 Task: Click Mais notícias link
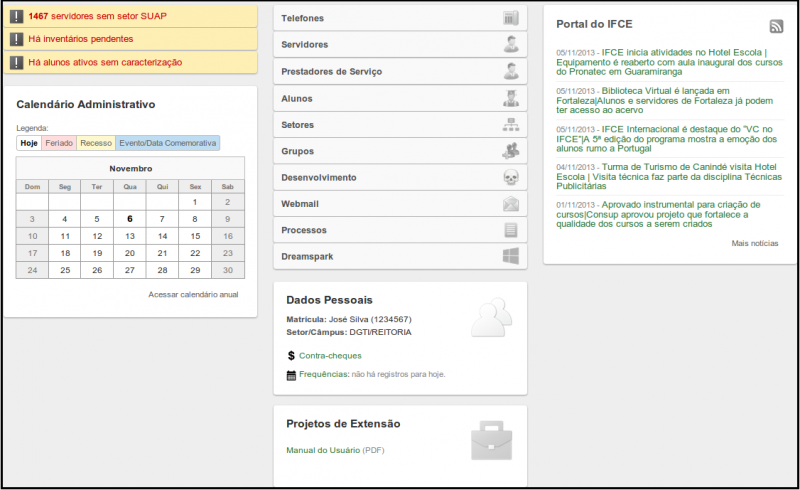(x=755, y=243)
